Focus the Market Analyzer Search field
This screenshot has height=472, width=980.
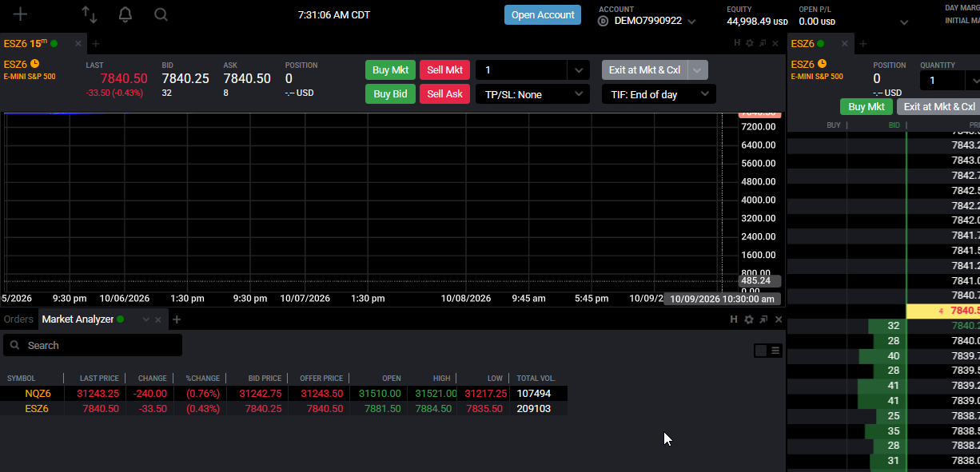point(93,345)
